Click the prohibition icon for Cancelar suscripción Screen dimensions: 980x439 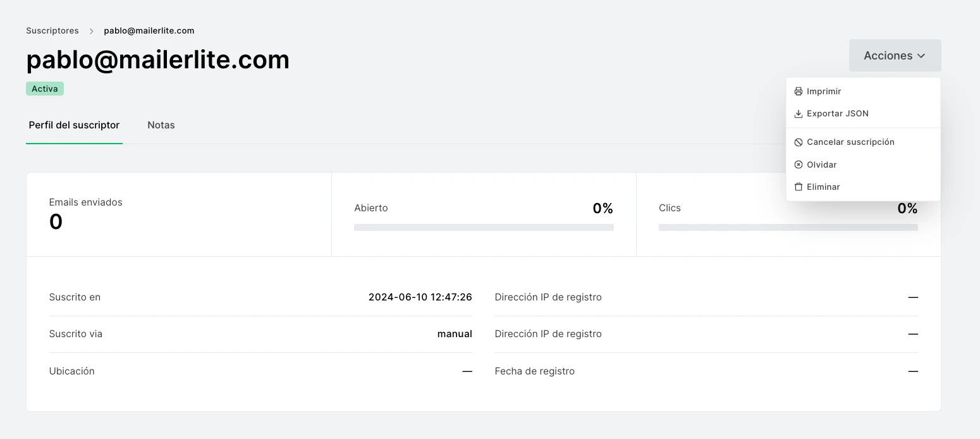pos(799,142)
